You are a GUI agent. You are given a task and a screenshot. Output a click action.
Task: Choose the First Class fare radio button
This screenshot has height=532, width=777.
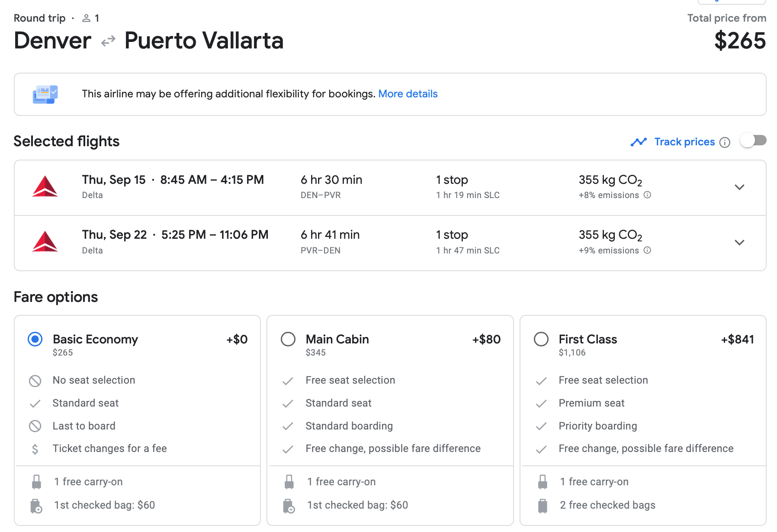click(x=541, y=339)
